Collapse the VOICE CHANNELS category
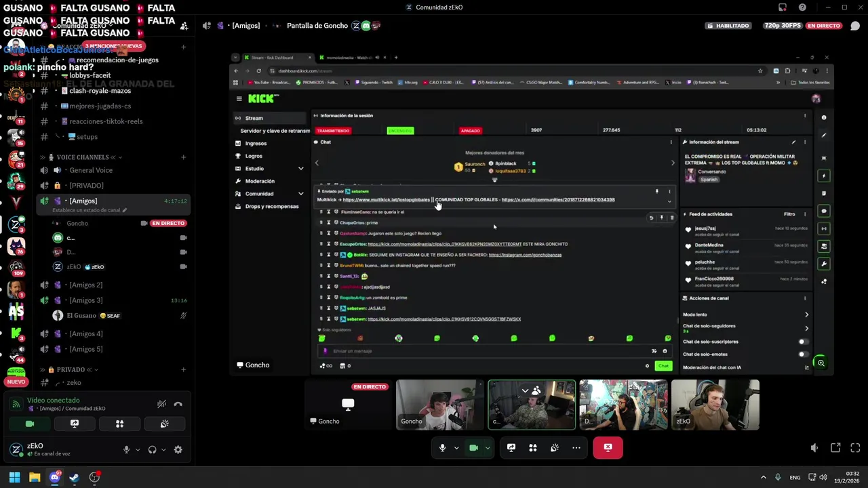The height and width of the screenshot is (488, 868). click(82, 157)
